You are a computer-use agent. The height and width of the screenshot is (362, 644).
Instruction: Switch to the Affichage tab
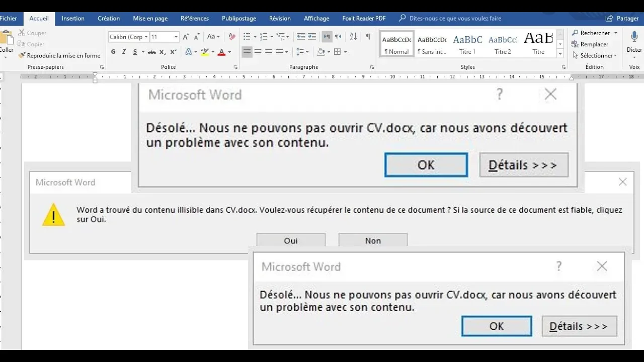coord(316,18)
